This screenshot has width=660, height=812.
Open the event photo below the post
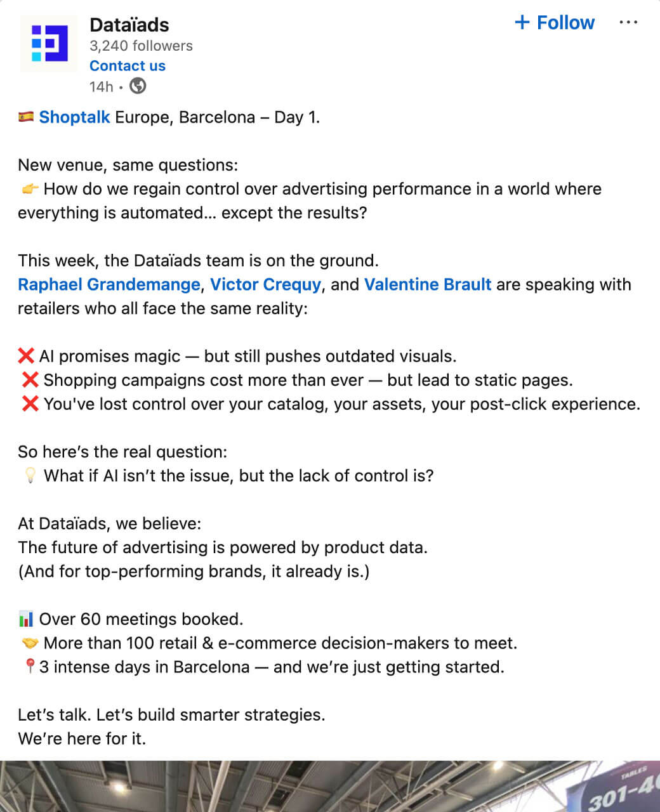tap(330, 786)
